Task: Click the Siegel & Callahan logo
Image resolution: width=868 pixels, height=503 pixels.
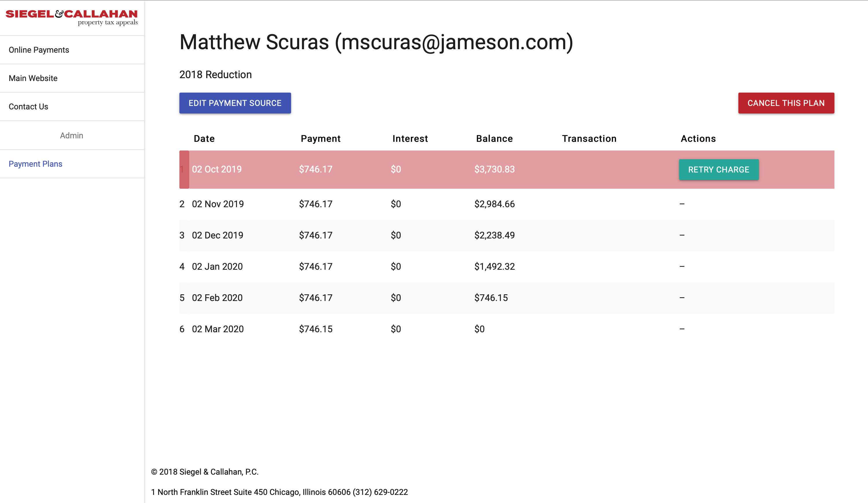Action: point(72,17)
